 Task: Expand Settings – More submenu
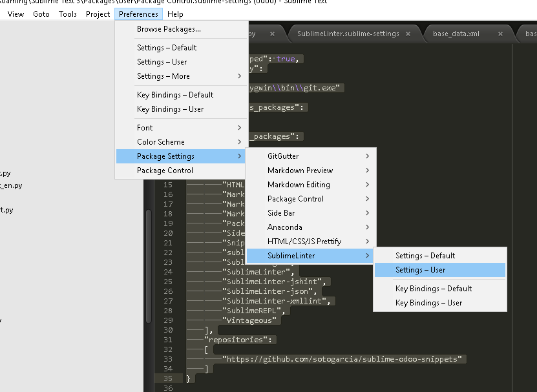(x=181, y=76)
